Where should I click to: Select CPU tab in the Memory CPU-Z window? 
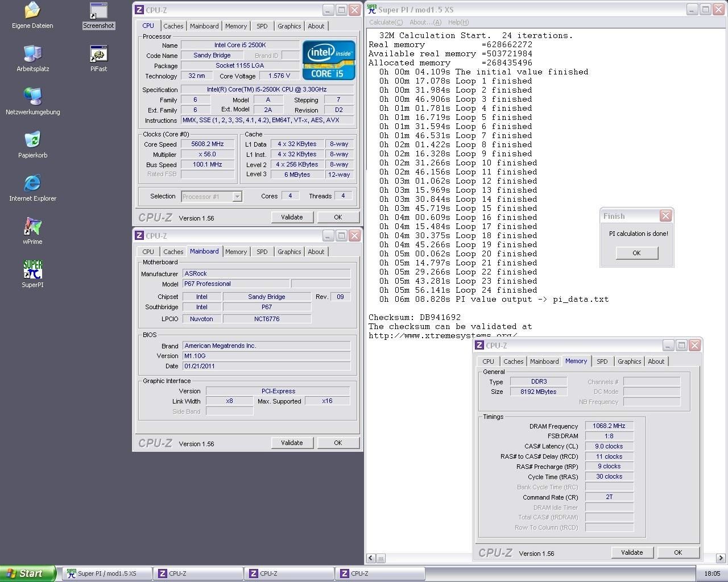(x=488, y=361)
